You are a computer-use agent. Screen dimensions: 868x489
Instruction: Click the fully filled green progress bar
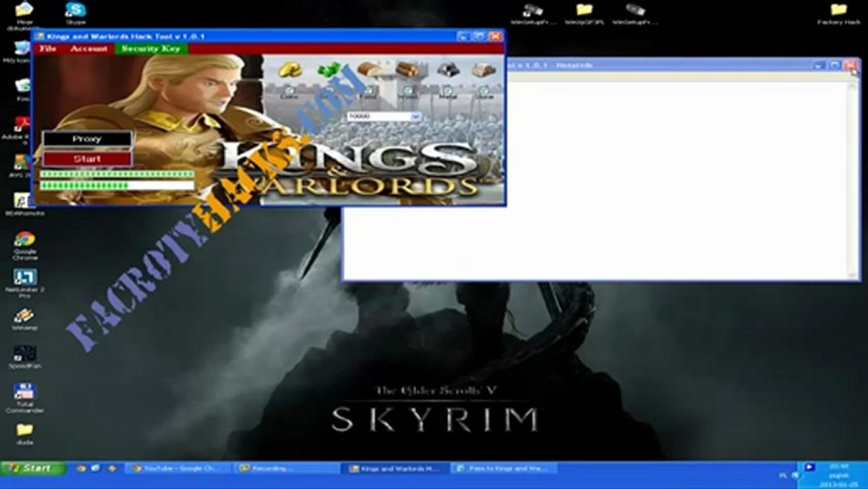click(x=117, y=175)
